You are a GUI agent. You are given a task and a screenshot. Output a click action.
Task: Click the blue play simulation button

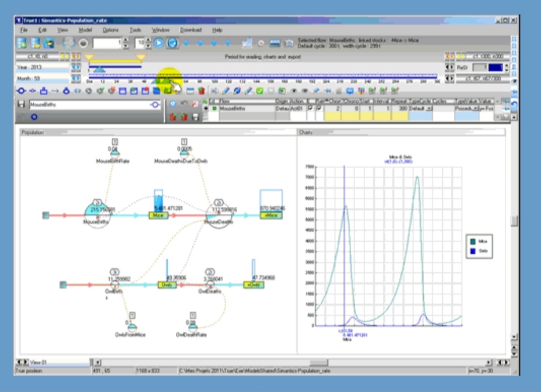pos(158,43)
